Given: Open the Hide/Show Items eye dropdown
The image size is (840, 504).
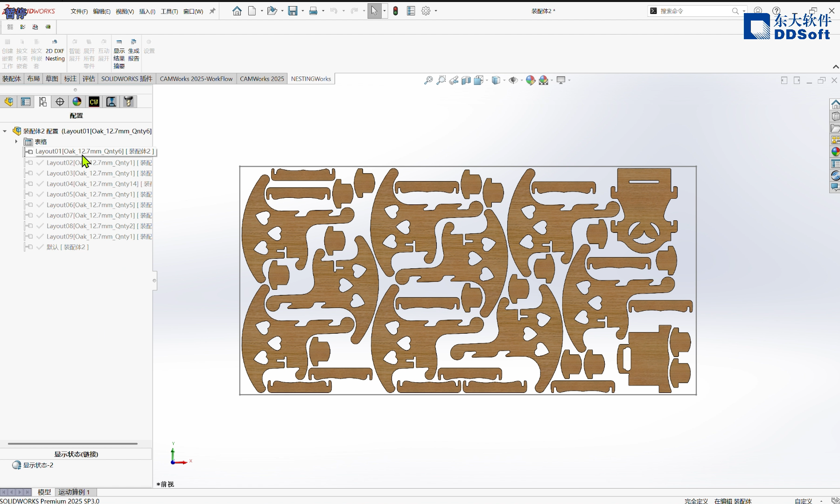Looking at the screenshot, I should [x=522, y=80].
